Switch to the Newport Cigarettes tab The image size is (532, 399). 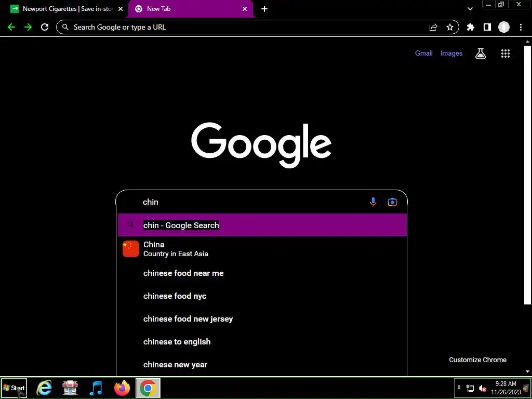pyautogui.click(x=66, y=9)
